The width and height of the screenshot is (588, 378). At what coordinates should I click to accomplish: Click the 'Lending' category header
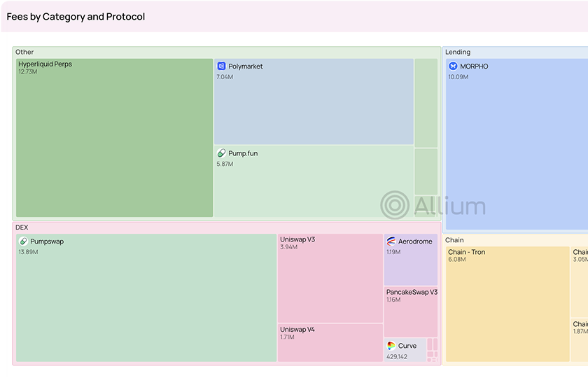click(x=458, y=52)
